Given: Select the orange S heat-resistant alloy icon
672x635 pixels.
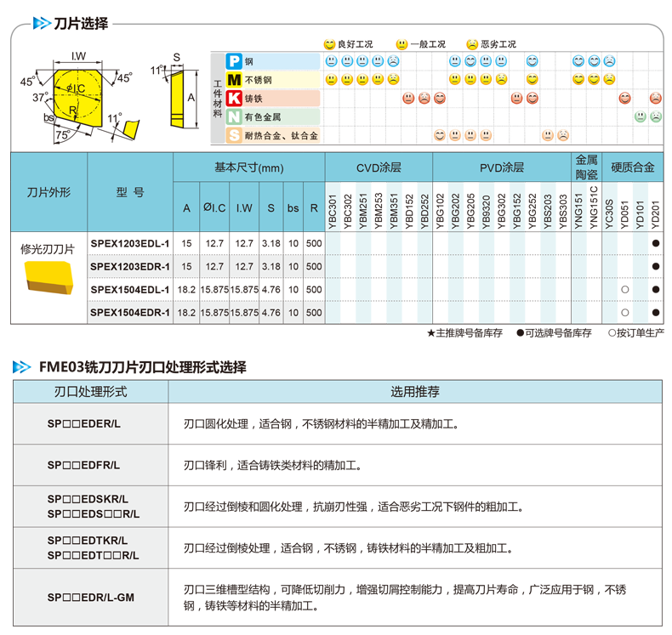Looking at the screenshot, I should (x=234, y=135).
